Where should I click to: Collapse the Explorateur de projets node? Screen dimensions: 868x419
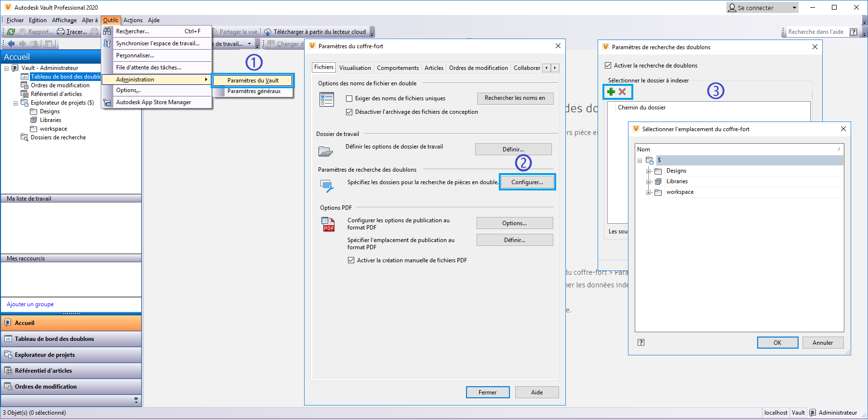(x=16, y=103)
